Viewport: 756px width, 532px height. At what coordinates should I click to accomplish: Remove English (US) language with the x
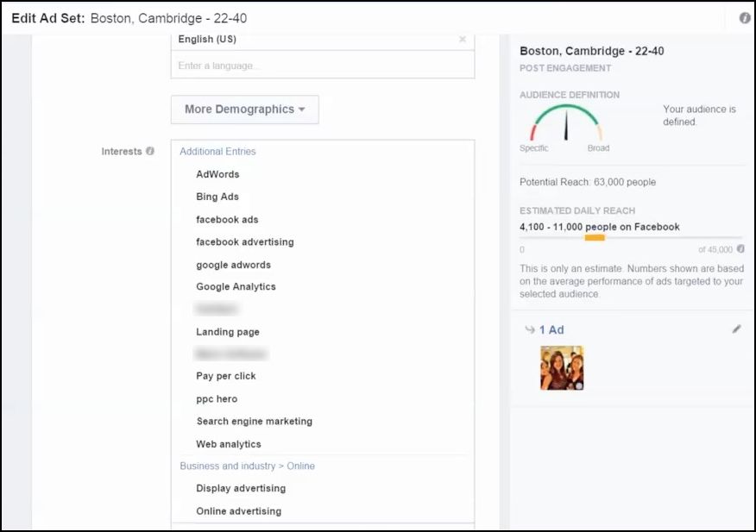[x=463, y=39]
